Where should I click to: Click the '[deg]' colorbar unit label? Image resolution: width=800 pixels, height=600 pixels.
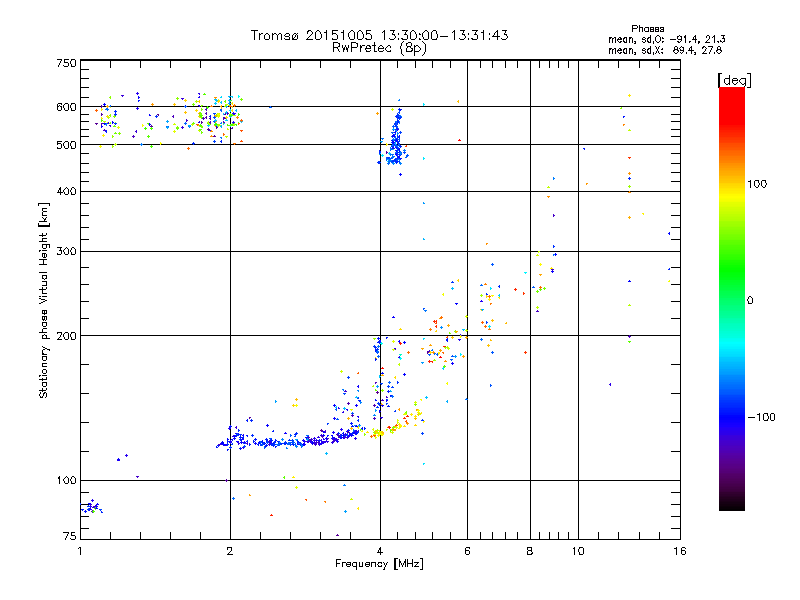coord(734,80)
